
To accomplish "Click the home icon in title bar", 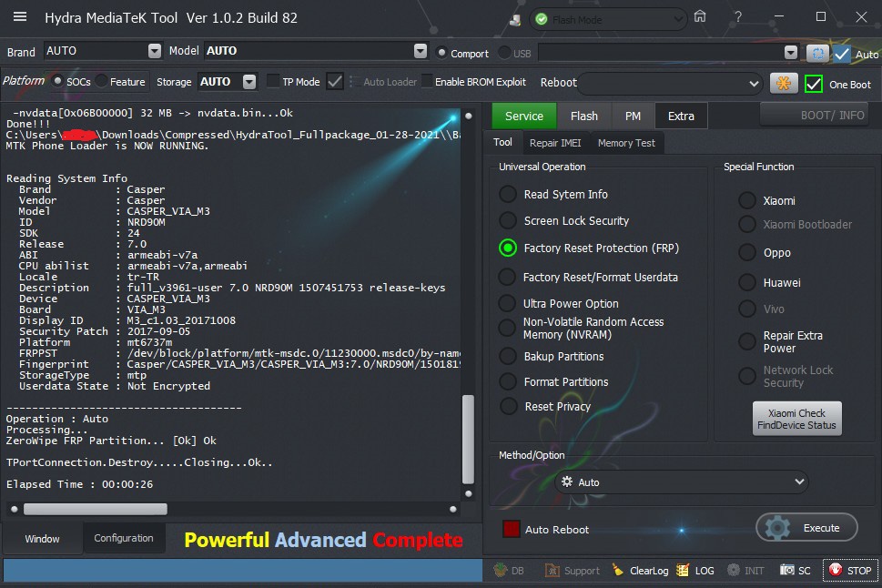I will click(x=700, y=16).
